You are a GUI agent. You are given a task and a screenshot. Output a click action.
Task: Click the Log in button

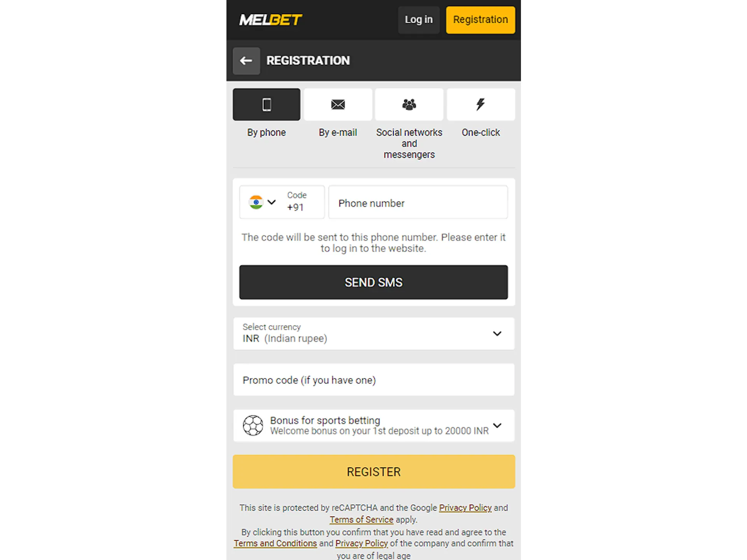point(418,19)
